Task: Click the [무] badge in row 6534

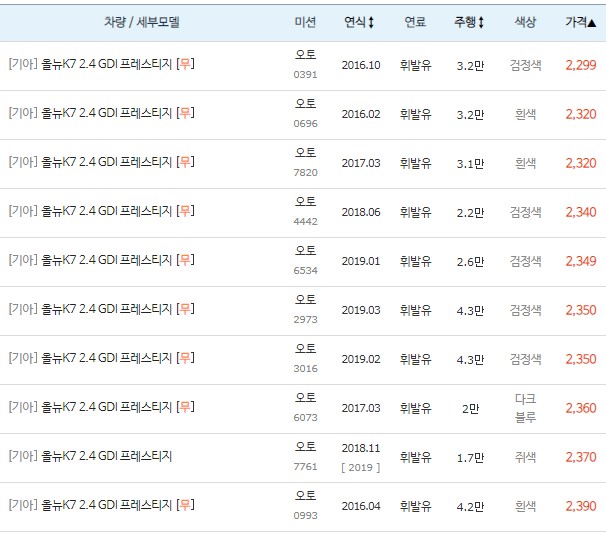Action: [x=186, y=260]
